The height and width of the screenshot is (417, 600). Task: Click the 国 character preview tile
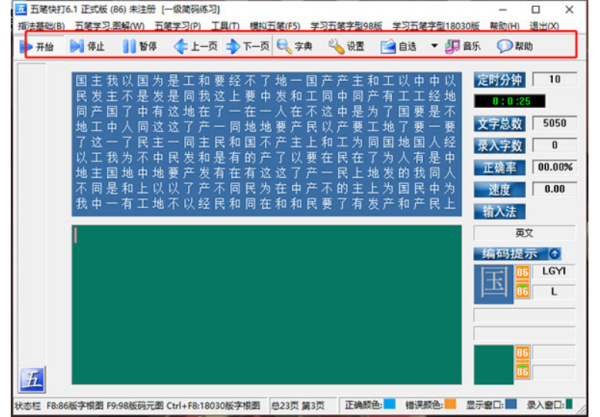pyautogui.click(x=494, y=284)
